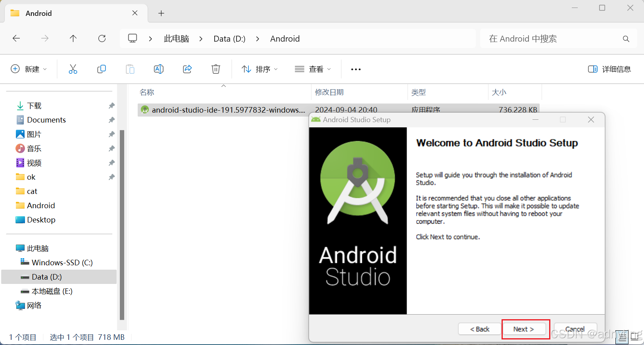Screen dimensions: 644x345
Task: Open Documents in quick access
Action: (x=46, y=120)
